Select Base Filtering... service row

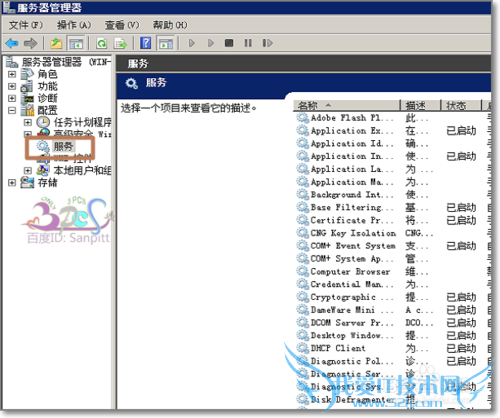pos(393,207)
